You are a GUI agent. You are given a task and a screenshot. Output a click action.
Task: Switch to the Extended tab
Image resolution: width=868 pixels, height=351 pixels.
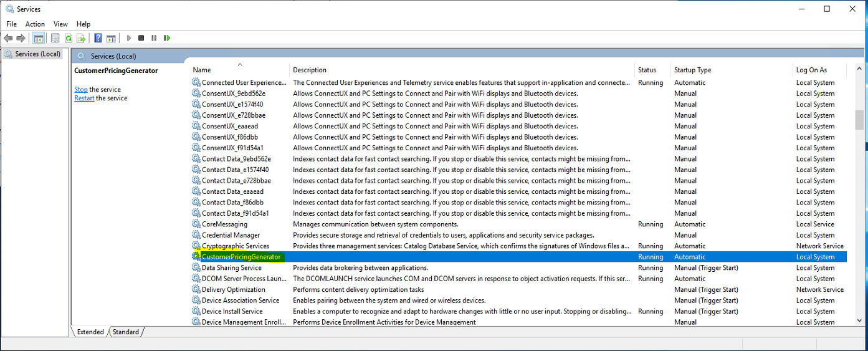(x=90, y=332)
